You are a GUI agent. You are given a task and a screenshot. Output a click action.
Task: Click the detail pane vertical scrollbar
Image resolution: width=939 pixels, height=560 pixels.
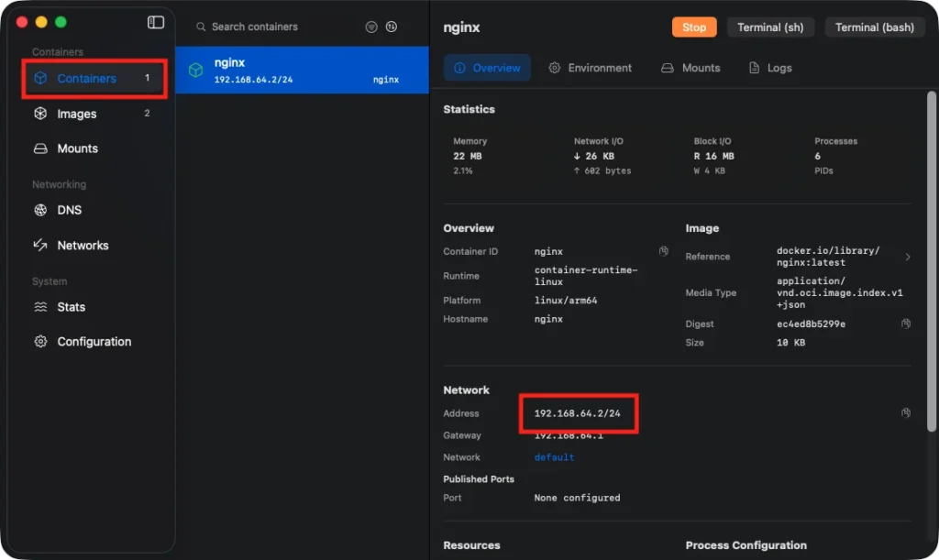pos(931,261)
